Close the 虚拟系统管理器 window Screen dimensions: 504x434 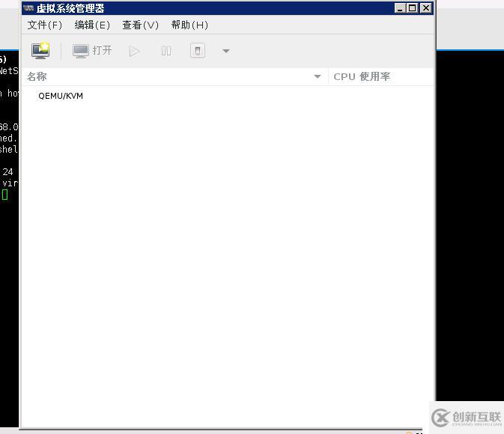click(425, 8)
